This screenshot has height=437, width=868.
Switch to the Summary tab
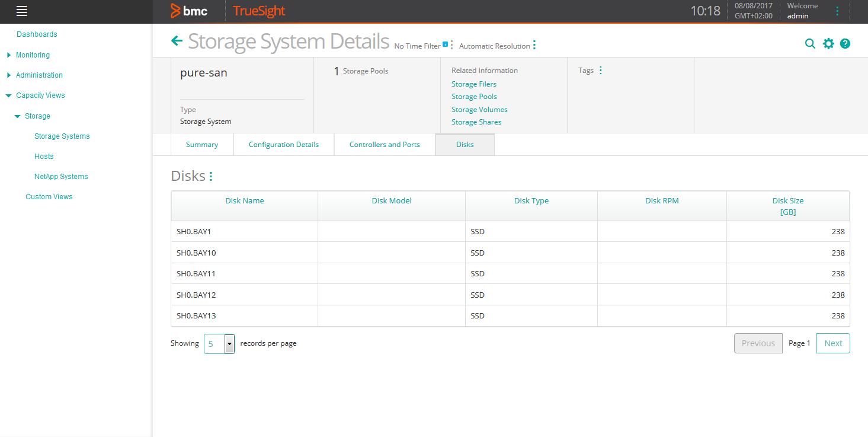pos(202,145)
